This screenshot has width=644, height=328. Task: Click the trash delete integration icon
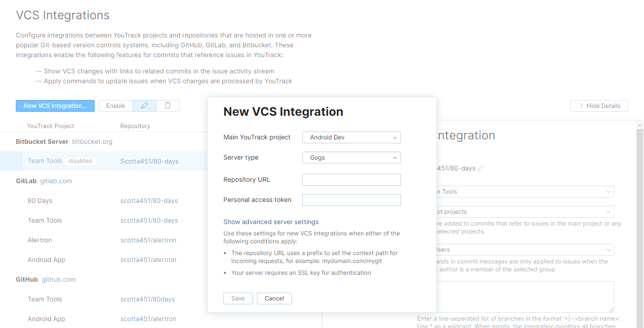point(168,105)
